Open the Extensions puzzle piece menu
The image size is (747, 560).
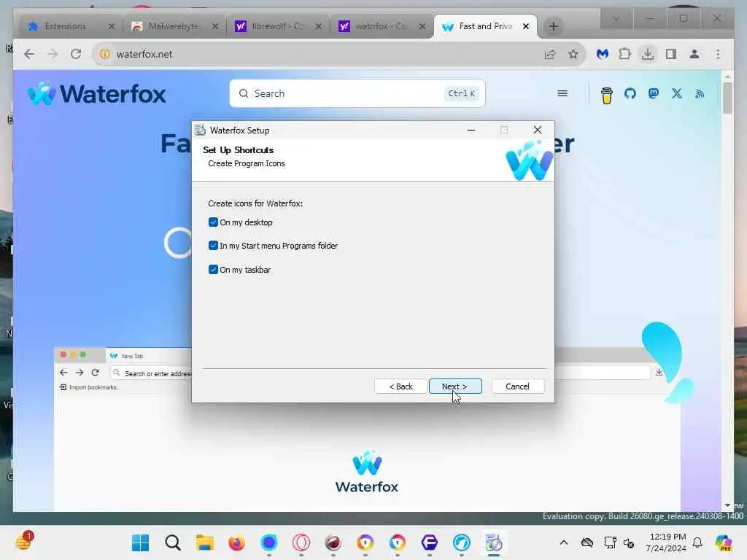pos(624,54)
